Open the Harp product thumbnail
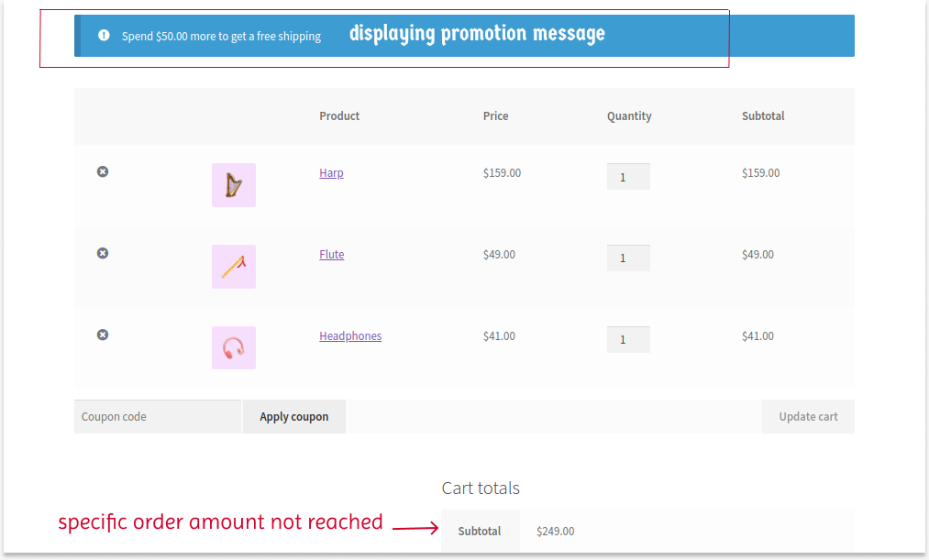Image resolution: width=929 pixels, height=560 pixels. click(234, 185)
